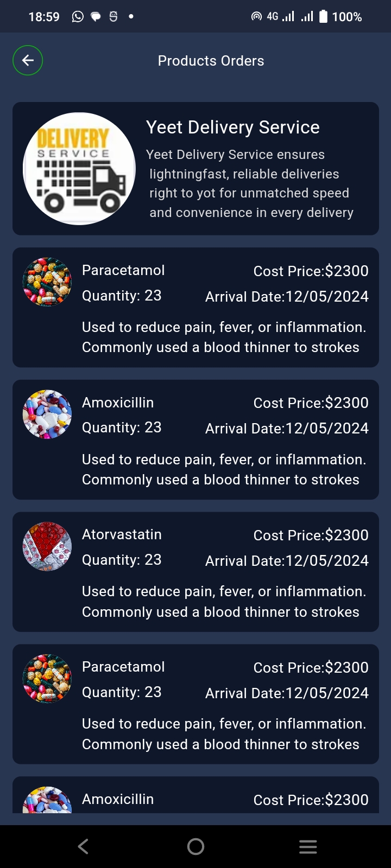
Task: Tap the Yeet Delivery Service description text
Action: pyautogui.click(x=250, y=183)
